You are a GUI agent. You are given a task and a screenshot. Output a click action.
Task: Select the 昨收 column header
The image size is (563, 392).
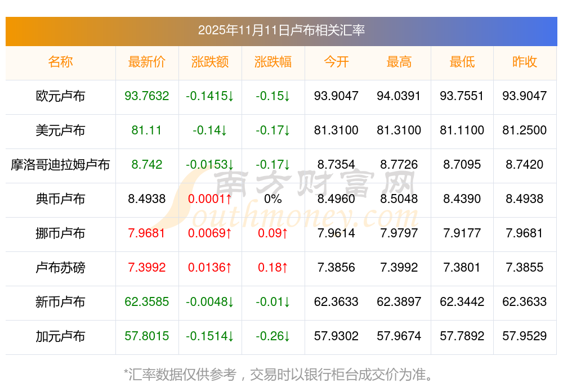click(525, 62)
